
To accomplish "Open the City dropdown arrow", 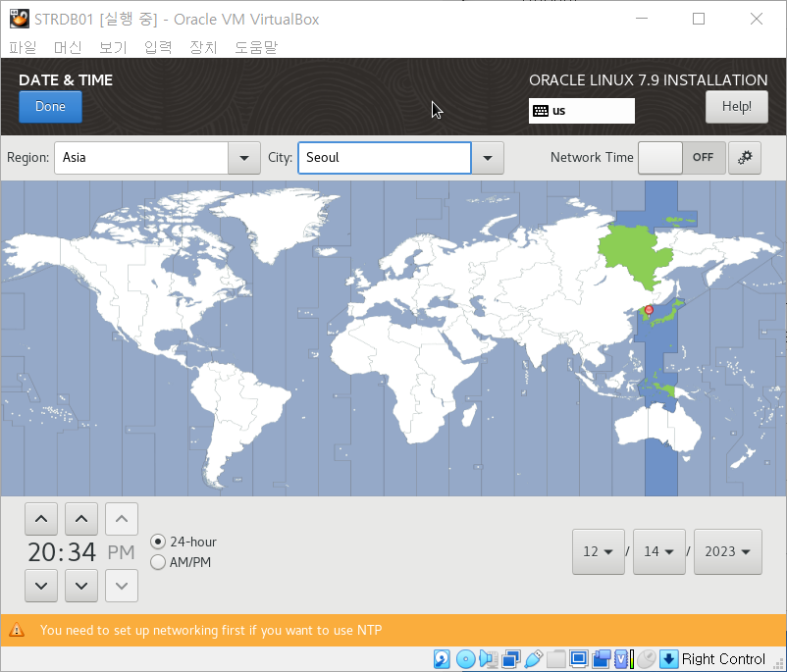I will point(488,158).
